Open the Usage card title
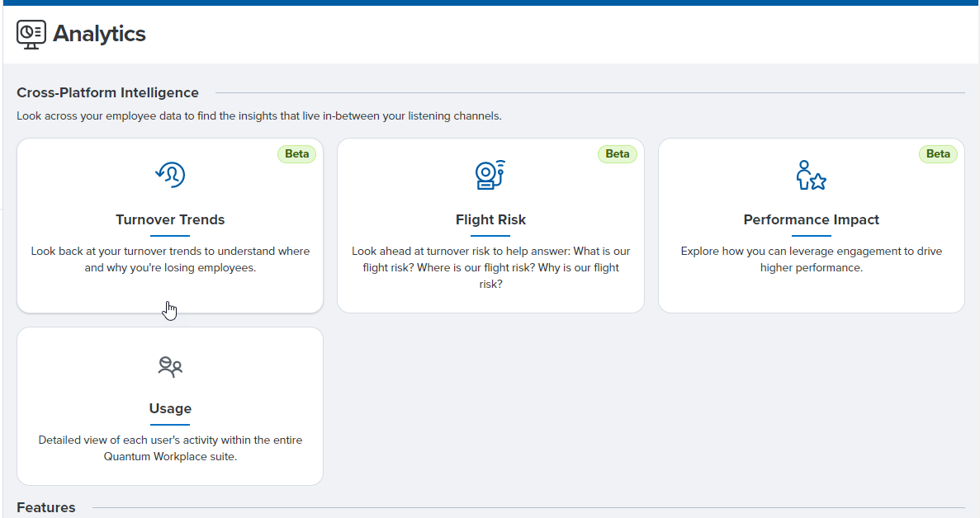980x518 pixels. click(x=170, y=409)
